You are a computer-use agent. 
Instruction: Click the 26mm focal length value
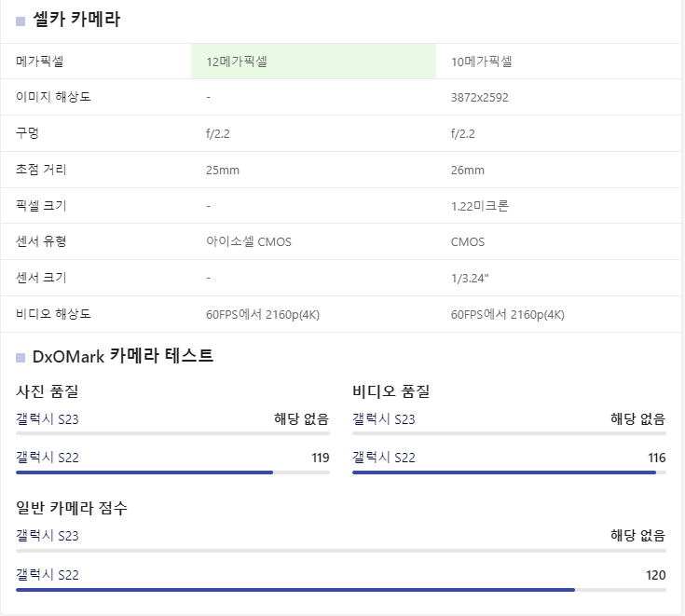click(468, 170)
